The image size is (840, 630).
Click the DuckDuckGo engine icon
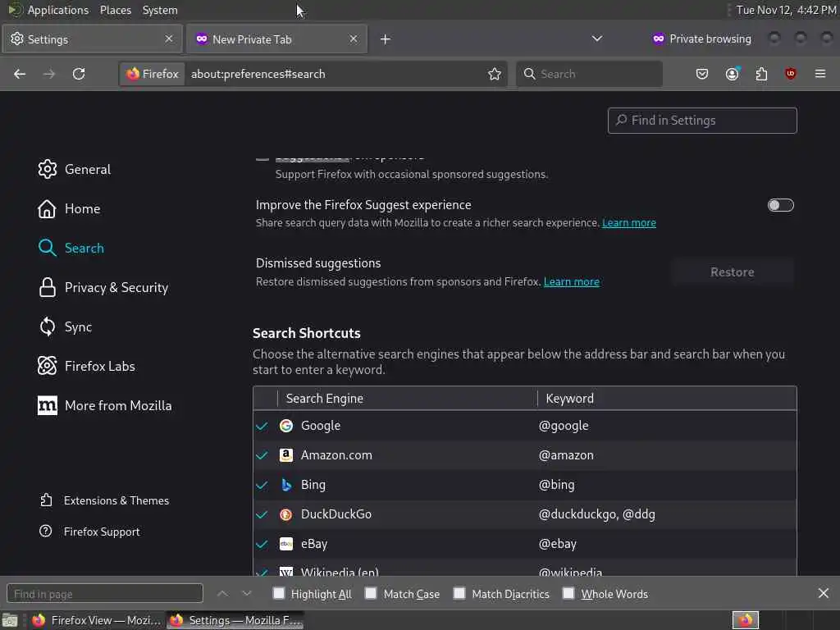(286, 514)
